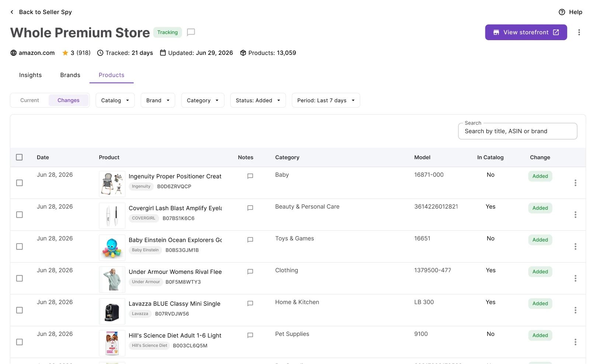Switch to the Brands tab
Viewport: 596px width, 364px height.
(70, 75)
